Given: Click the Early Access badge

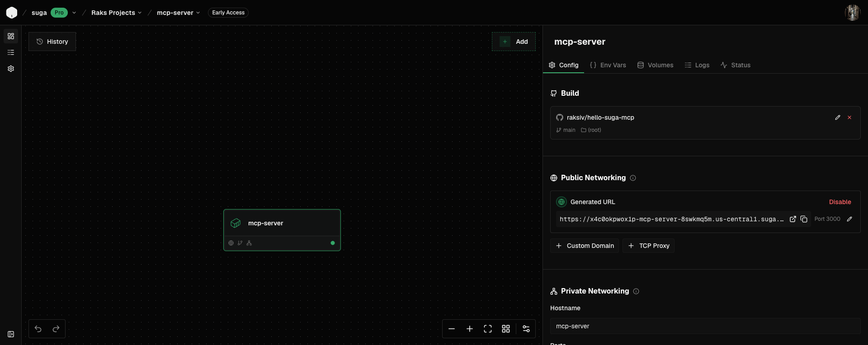Looking at the screenshot, I should [x=228, y=13].
